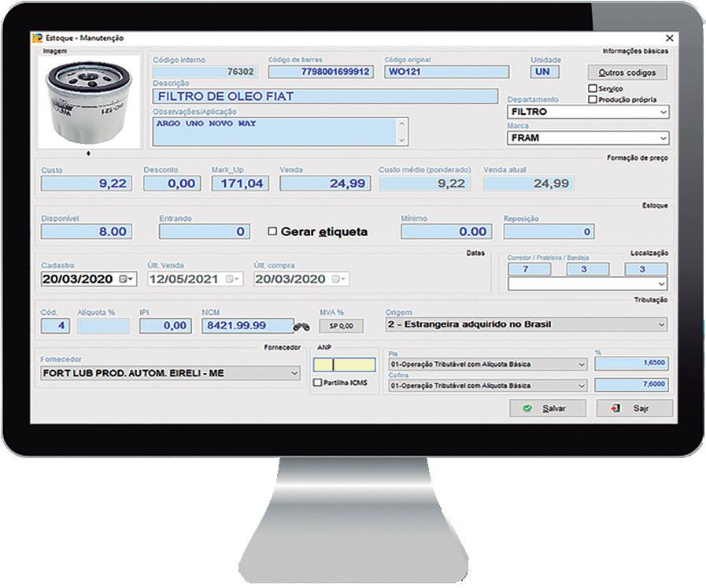Click the Venda atual value 24,99

coord(529,183)
